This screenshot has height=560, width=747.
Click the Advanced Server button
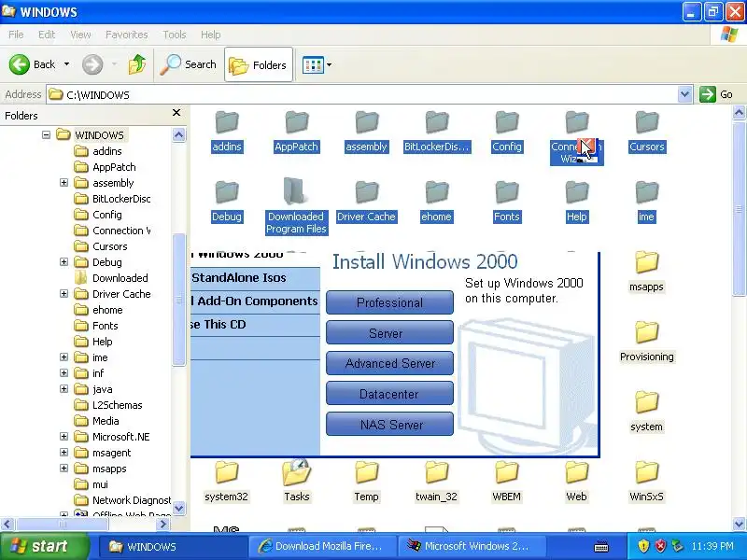pos(389,364)
